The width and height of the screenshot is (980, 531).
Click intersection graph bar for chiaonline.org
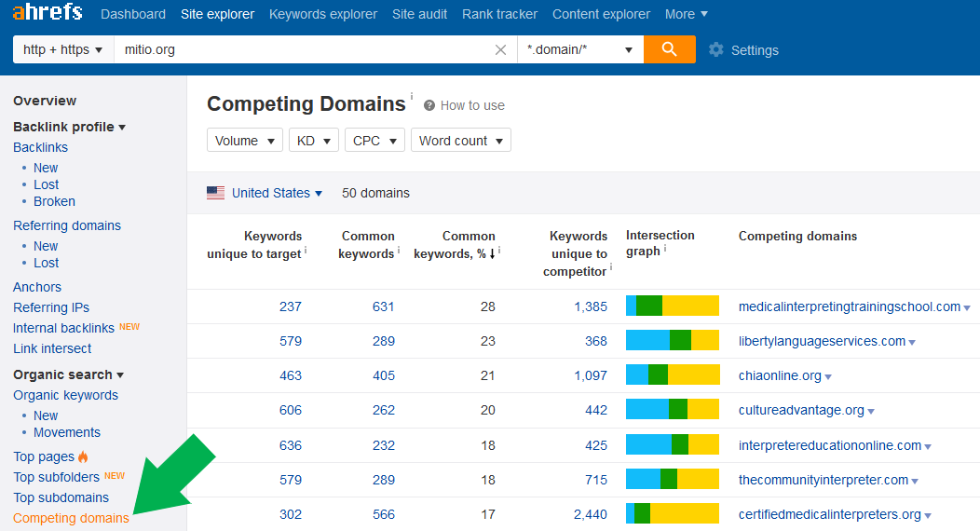click(x=673, y=374)
